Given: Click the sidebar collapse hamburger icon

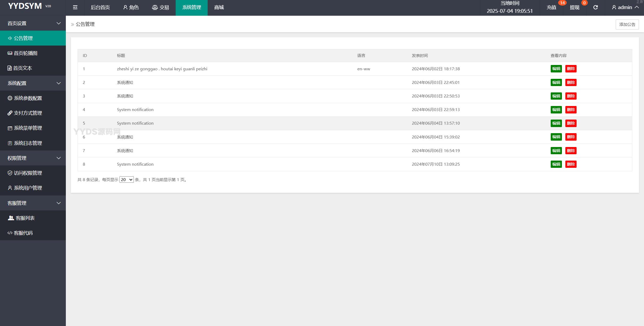Looking at the screenshot, I should click(75, 7).
